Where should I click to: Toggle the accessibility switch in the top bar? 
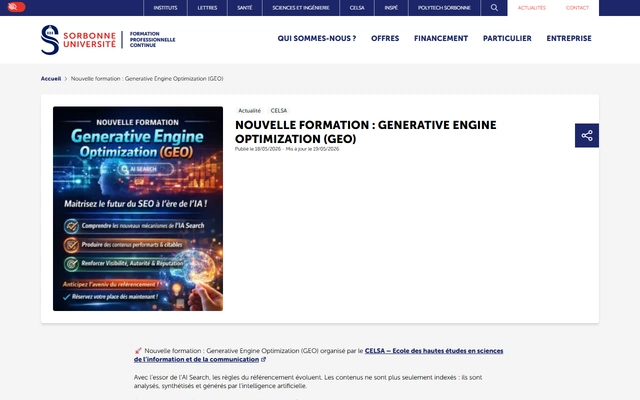click(x=16, y=7)
